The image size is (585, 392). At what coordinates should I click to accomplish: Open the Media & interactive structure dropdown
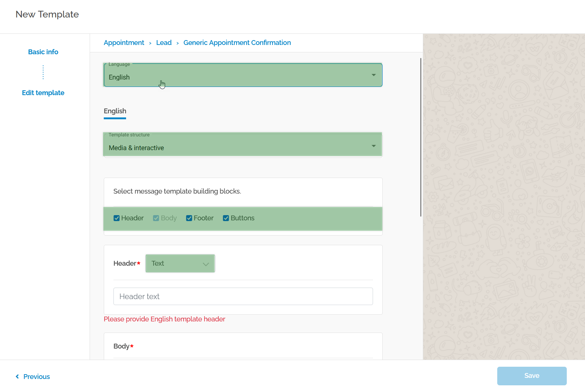click(243, 145)
